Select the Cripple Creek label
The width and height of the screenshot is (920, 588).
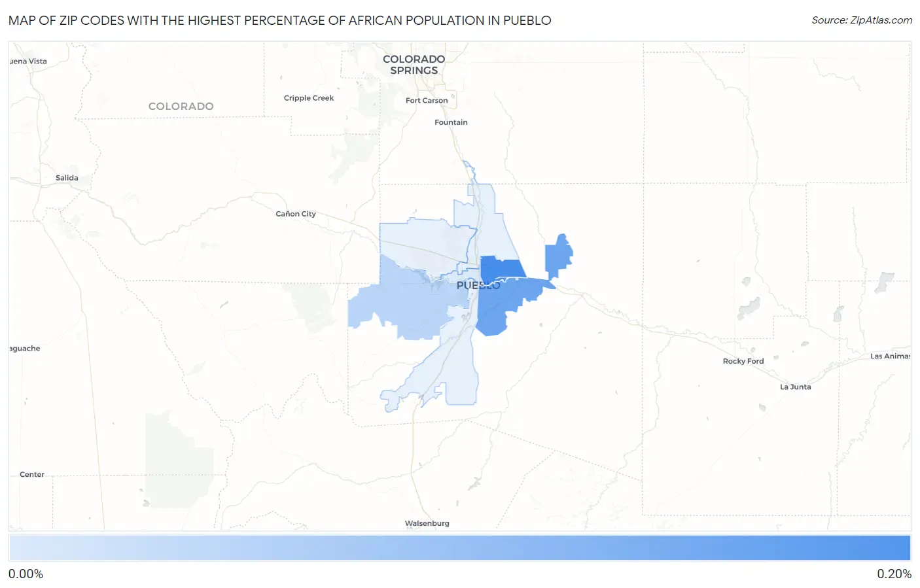(309, 98)
